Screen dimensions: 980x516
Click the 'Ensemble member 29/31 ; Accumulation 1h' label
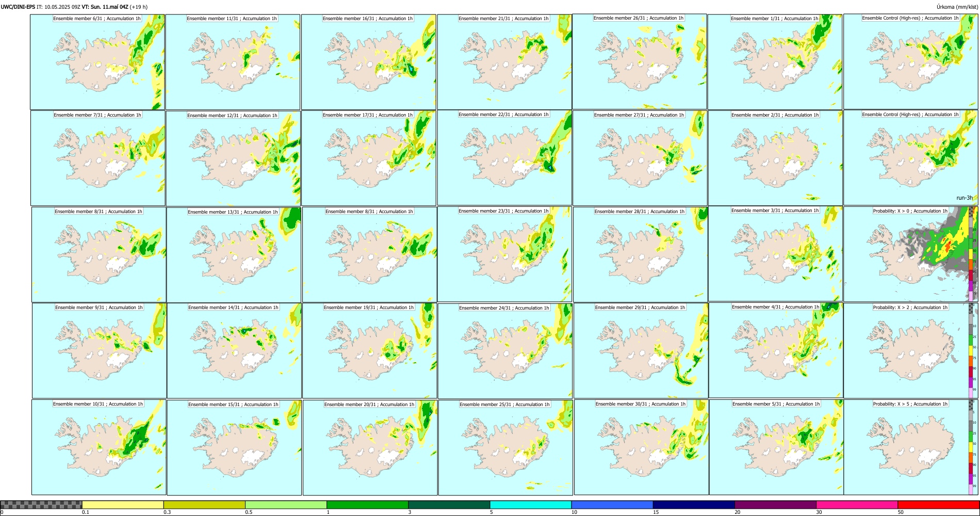640,308
